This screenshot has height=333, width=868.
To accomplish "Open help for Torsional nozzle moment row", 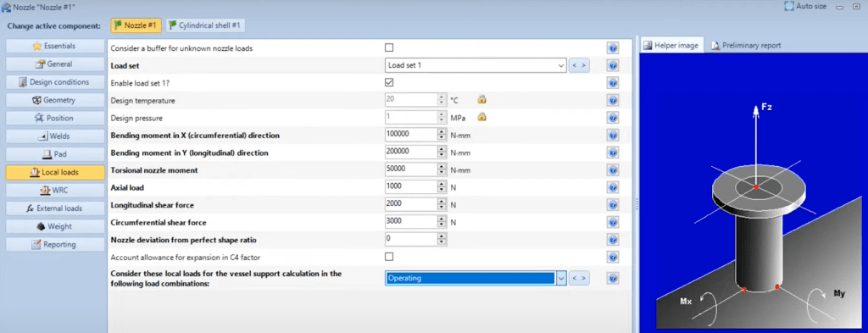I will click(x=612, y=170).
